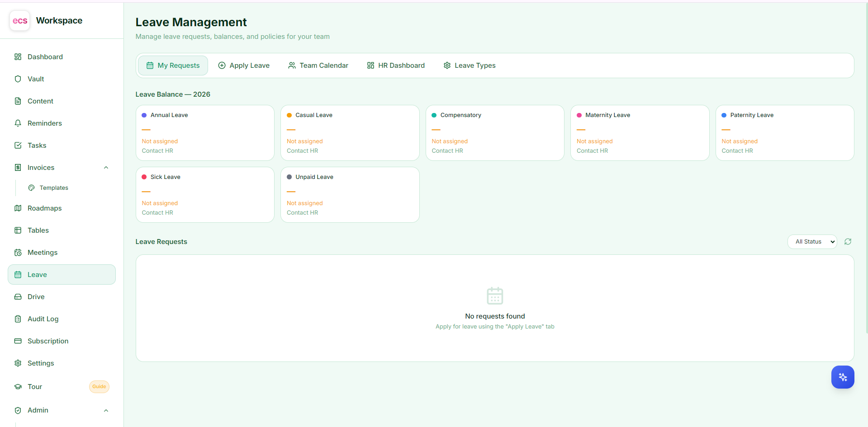This screenshot has width=868, height=427.
Task: Click the Templates palette icon
Action: point(32,188)
